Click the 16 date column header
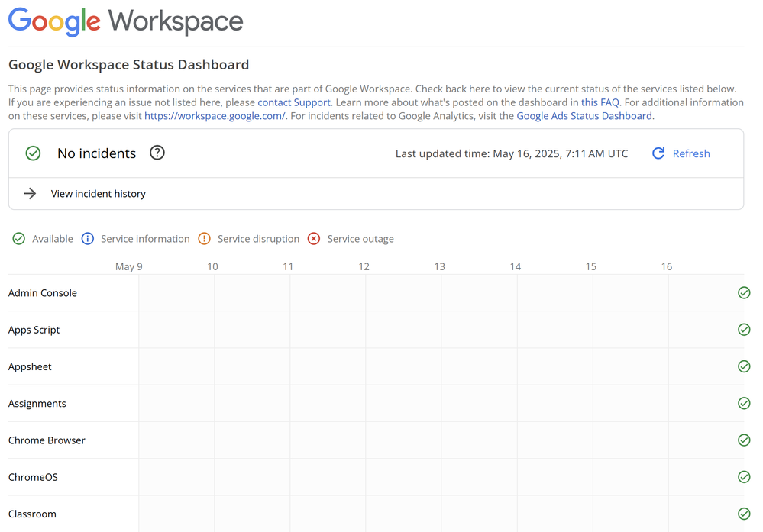This screenshot has height=532, width=763. coord(667,267)
